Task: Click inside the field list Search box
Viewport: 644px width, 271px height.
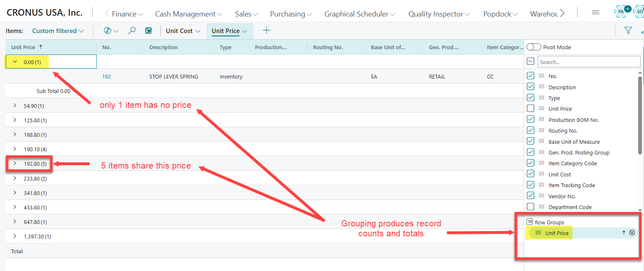Action: 587,61
